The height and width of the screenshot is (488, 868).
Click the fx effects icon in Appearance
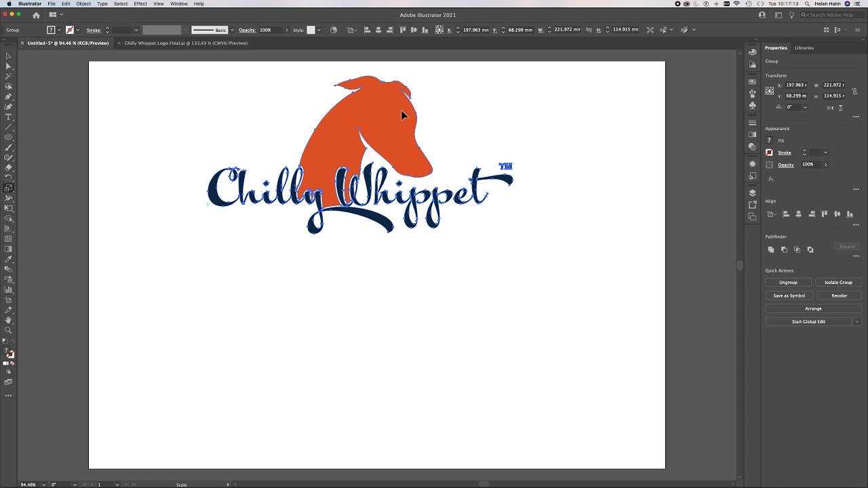click(x=771, y=179)
